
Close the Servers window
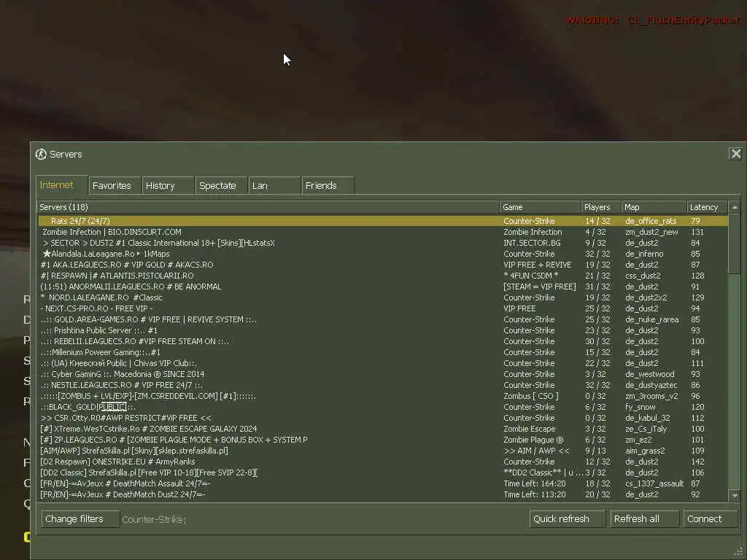pyautogui.click(x=735, y=154)
